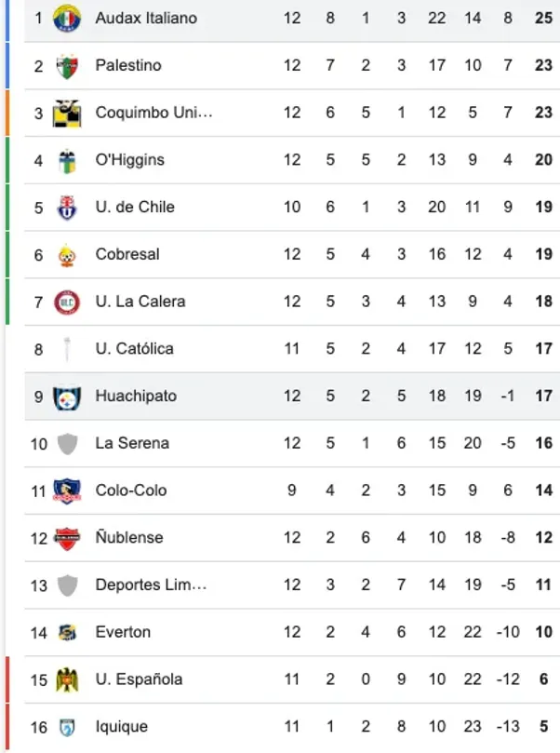Click the Huachipato club crest
This screenshot has height=753, width=560.
pyautogui.click(x=67, y=397)
